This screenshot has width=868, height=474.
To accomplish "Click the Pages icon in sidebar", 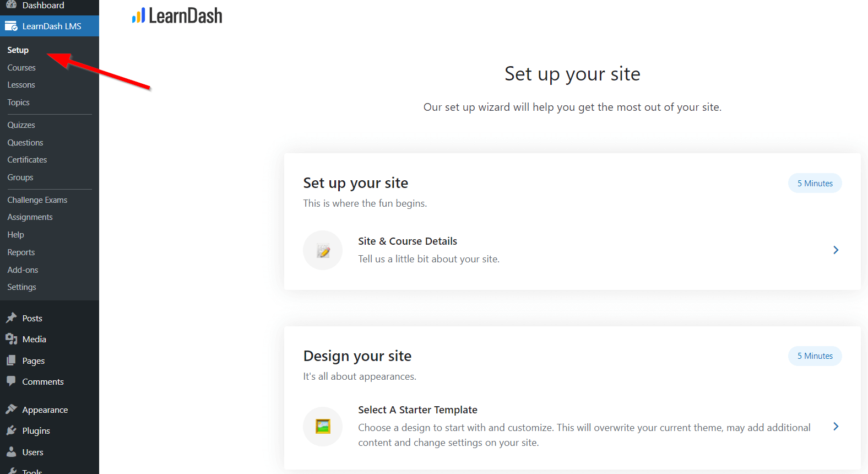I will (11, 360).
